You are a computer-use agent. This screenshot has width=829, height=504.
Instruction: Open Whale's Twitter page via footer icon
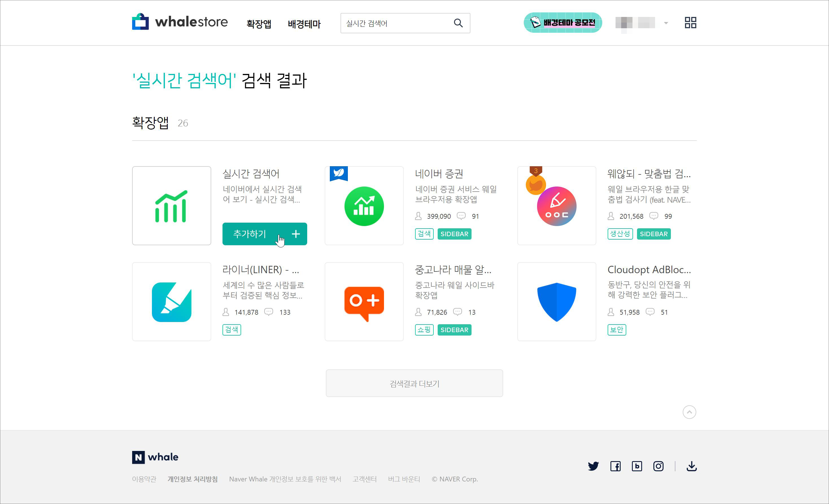coord(593,466)
